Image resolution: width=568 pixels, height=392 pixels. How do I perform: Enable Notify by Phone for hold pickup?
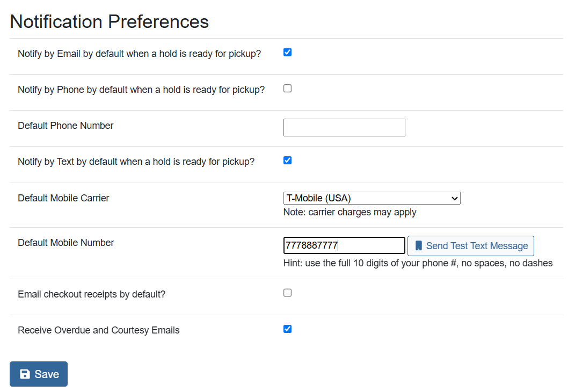pyautogui.click(x=287, y=89)
